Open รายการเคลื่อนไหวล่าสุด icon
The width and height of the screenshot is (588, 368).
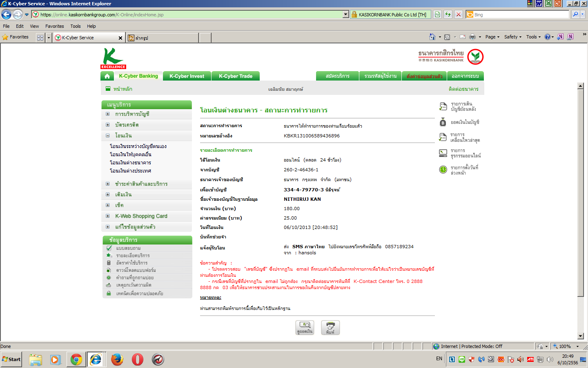443,137
